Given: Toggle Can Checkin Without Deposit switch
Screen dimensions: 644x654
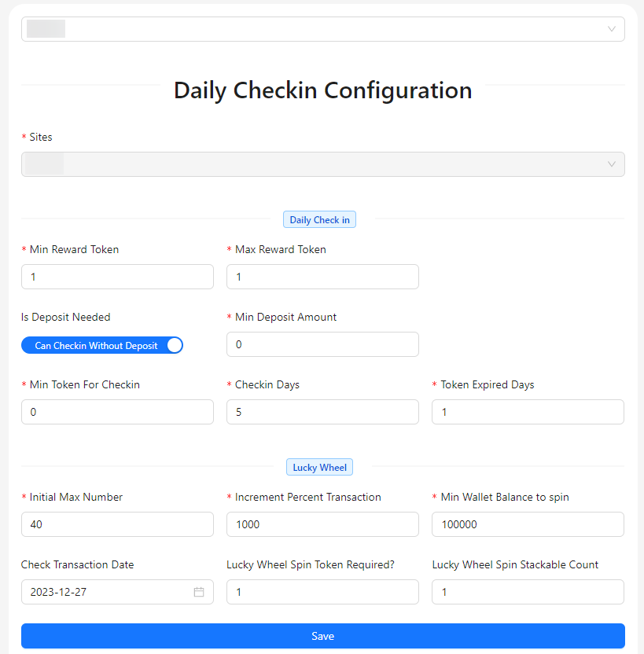Looking at the screenshot, I should pos(102,345).
